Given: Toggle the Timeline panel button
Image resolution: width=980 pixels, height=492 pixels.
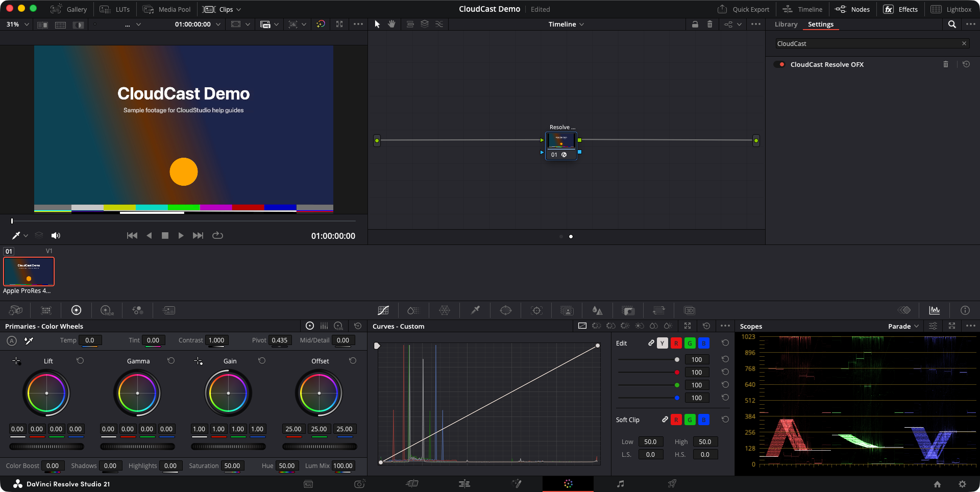Looking at the screenshot, I should pos(802,9).
